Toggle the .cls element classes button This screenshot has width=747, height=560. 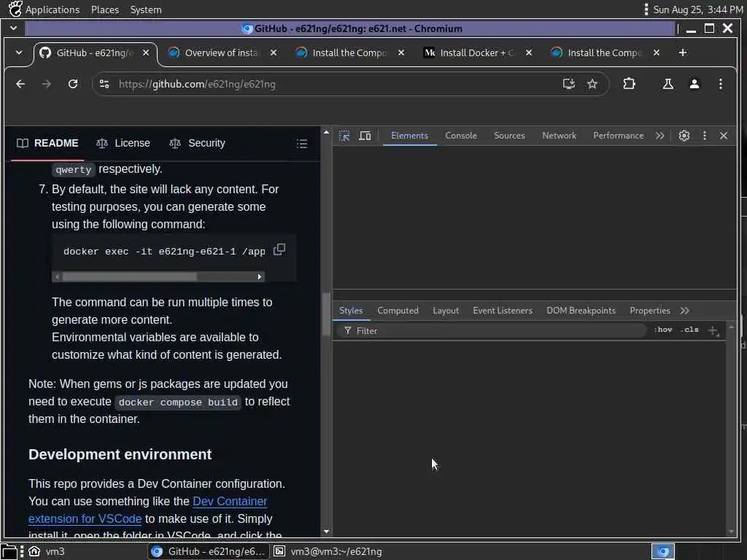tap(689, 330)
